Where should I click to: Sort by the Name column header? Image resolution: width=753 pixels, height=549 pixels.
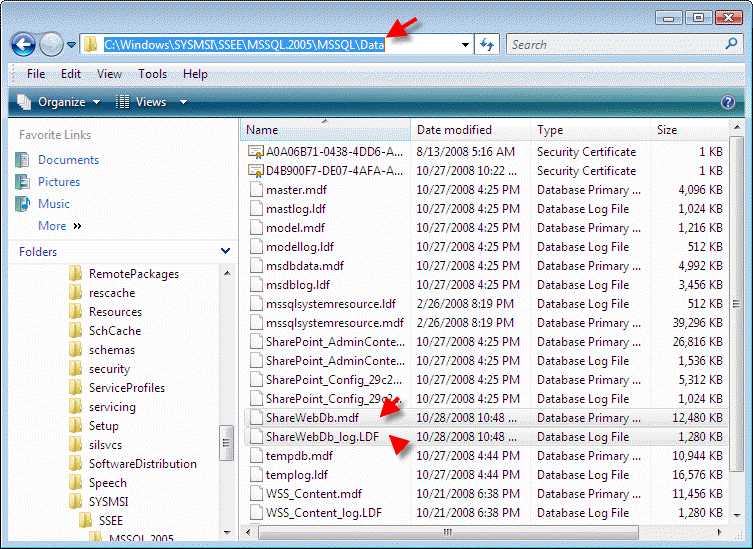(x=325, y=130)
